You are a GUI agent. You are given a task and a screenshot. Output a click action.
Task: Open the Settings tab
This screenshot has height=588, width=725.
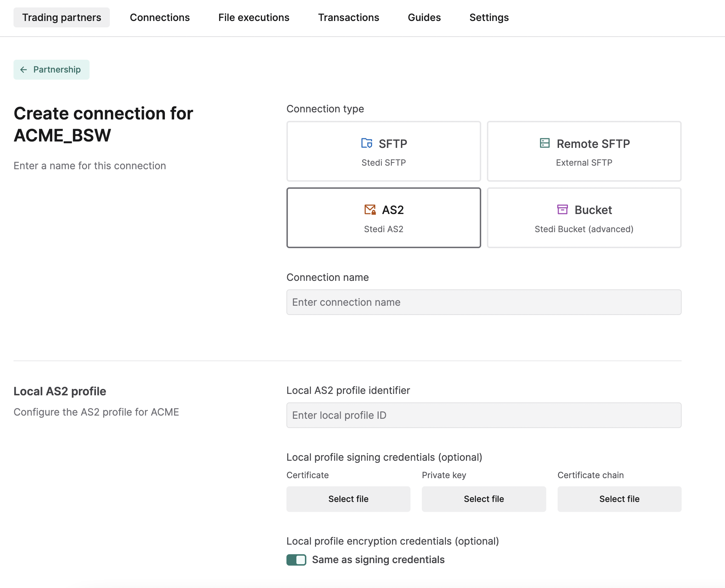489,17
